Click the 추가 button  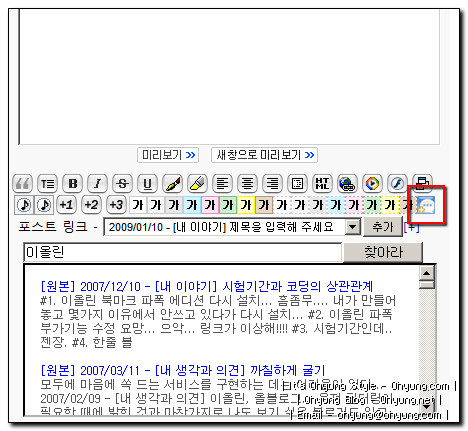(383, 227)
